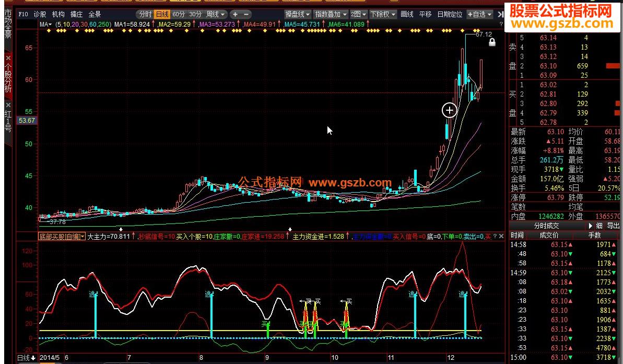
Task: Click the double-arrow collapse icon after 自选
Action: coord(500,15)
